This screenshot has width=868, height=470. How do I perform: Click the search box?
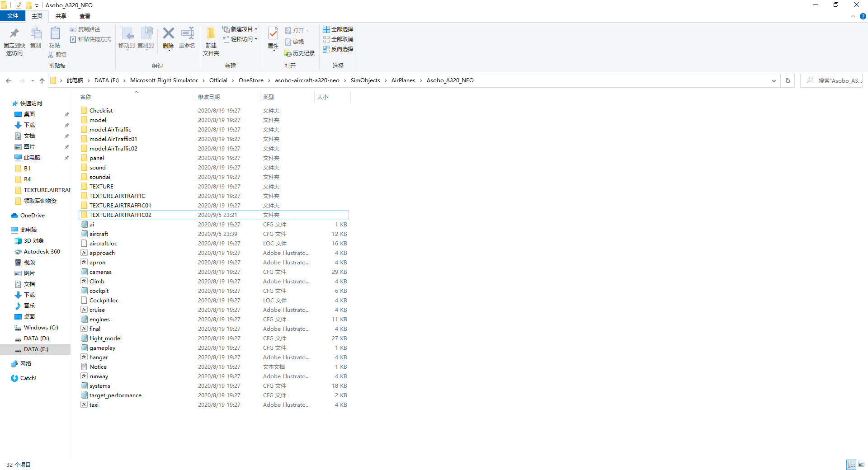(831, 80)
